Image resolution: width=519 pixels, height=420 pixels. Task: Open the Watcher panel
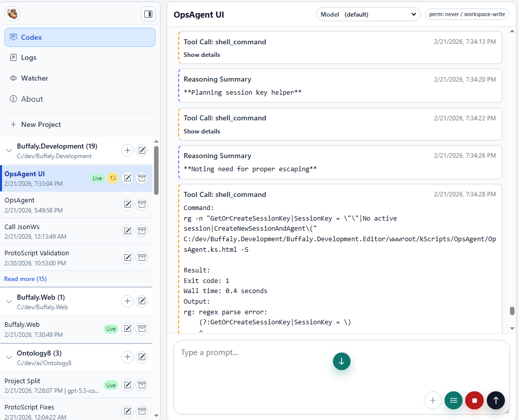coord(34,78)
